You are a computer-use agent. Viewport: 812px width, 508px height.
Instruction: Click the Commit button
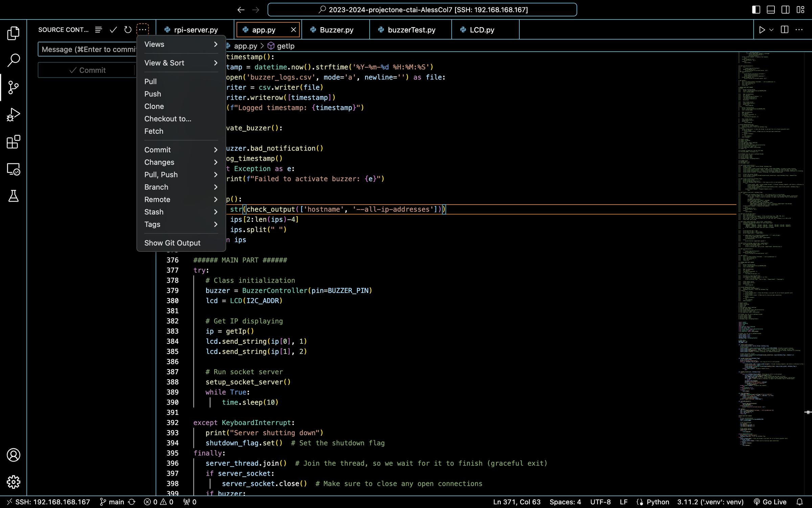click(87, 70)
